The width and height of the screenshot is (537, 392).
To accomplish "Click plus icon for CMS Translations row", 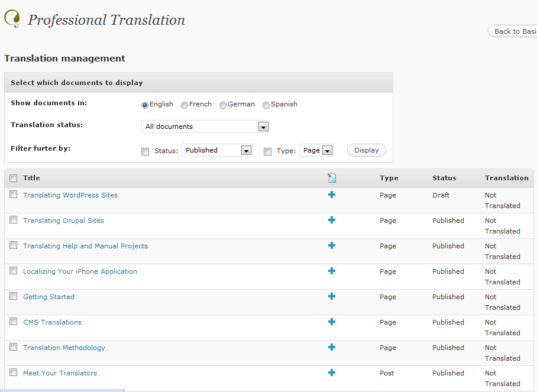I will click(x=332, y=322).
